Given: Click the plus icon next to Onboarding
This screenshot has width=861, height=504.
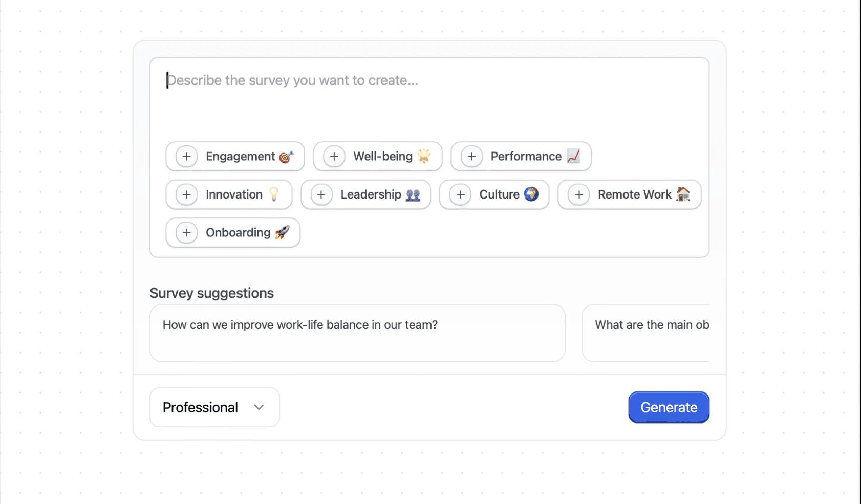Looking at the screenshot, I should point(187,233).
